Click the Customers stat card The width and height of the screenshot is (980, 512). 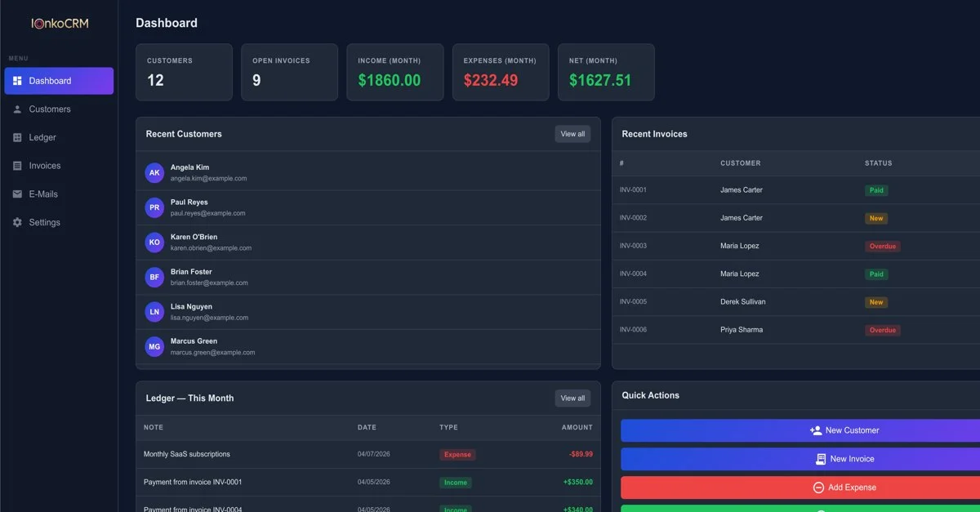[184, 72]
